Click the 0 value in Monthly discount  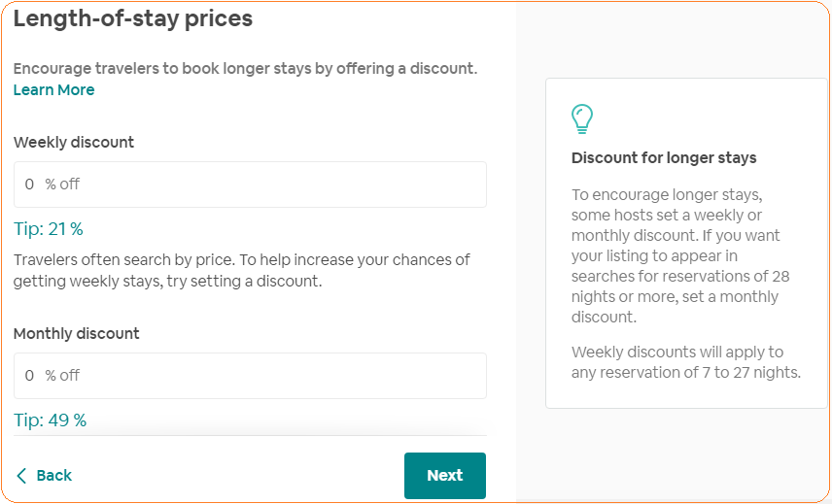click(x=29, y=376)
